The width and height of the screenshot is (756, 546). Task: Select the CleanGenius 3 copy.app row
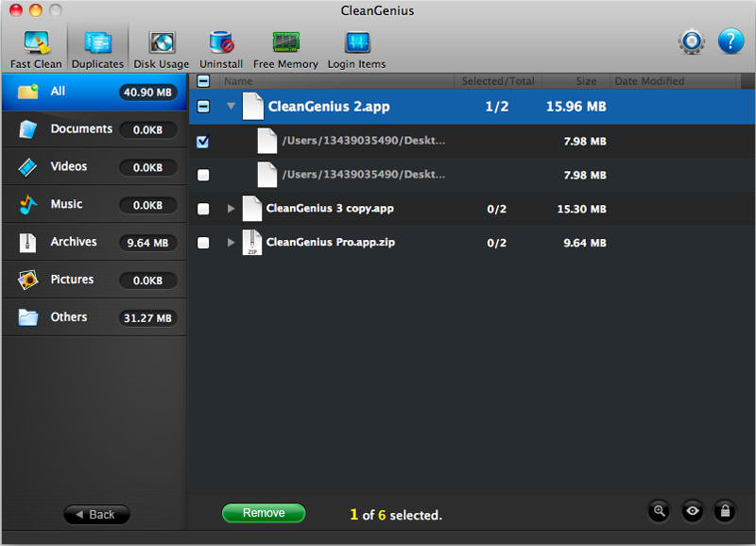472,209
